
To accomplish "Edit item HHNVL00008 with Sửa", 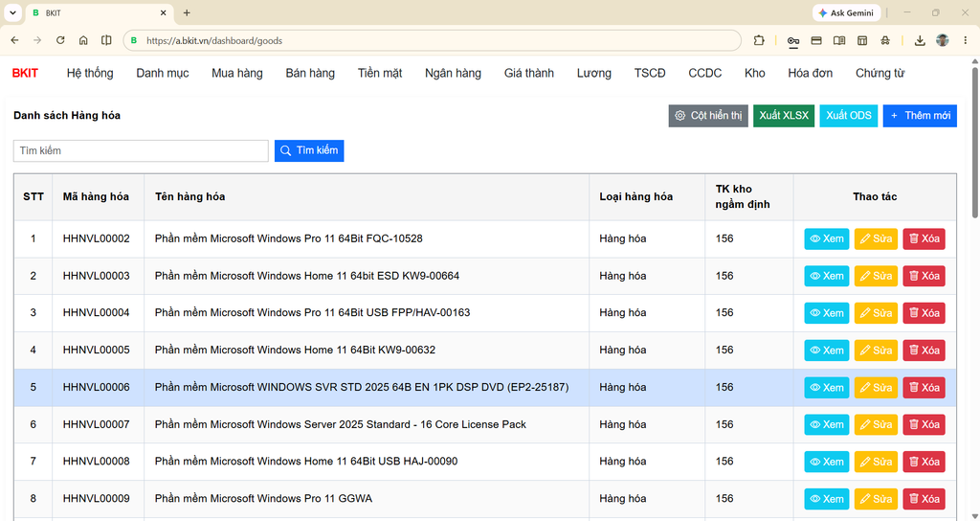I will click(876, 462).
